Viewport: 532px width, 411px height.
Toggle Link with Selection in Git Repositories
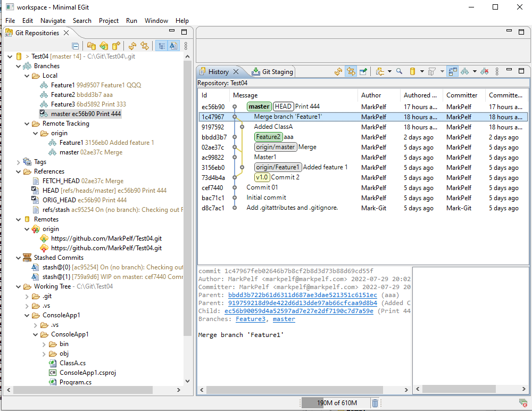coord(144,46)
